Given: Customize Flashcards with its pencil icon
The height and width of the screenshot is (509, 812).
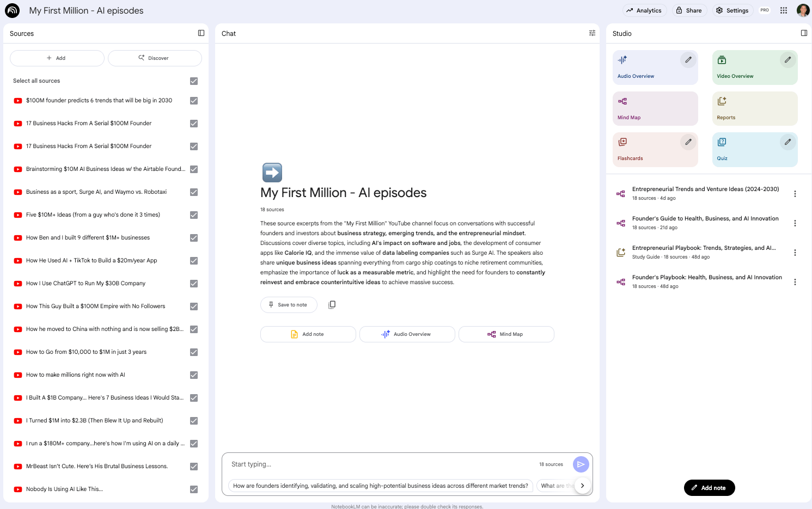Looking at the screenshot, I should (x=688, y=142).
